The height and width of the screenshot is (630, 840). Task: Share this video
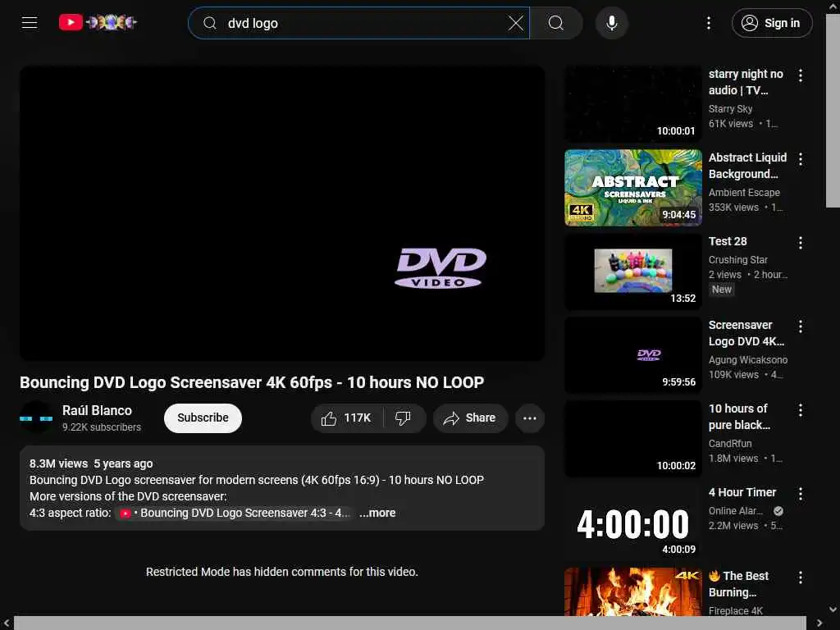[470, 418]
